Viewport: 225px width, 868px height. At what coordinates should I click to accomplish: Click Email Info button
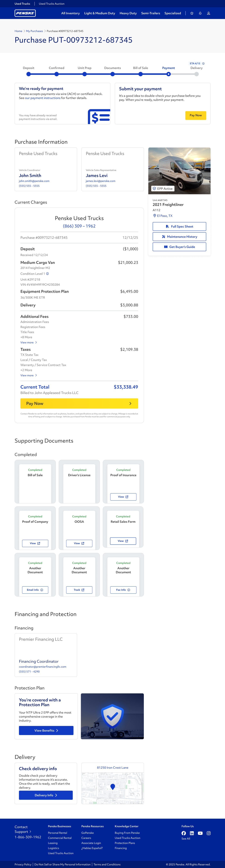coord(35,590)
